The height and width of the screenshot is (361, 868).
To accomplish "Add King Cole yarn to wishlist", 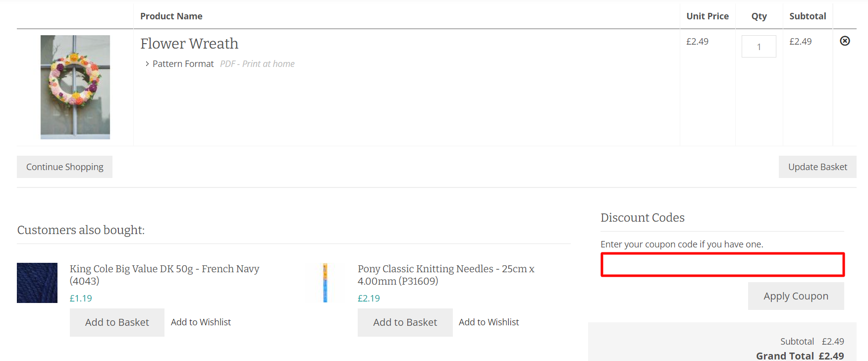I will 201,322.
